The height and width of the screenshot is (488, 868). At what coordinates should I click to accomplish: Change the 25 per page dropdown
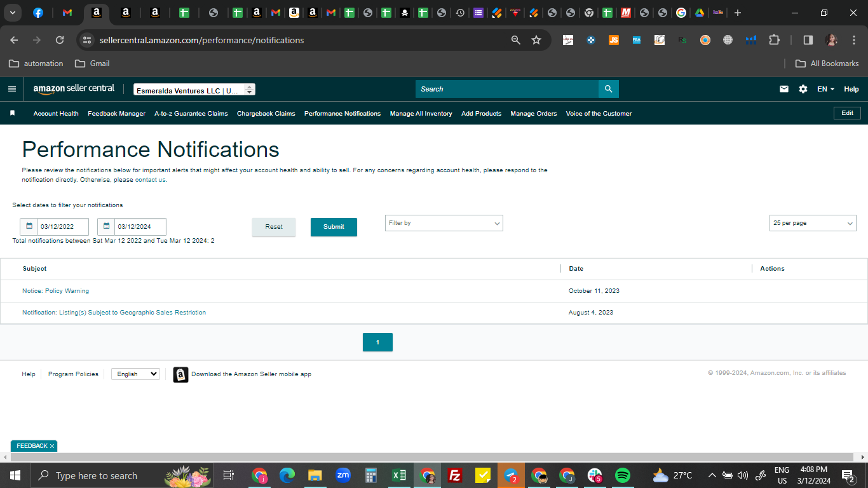tap(813, 223)
